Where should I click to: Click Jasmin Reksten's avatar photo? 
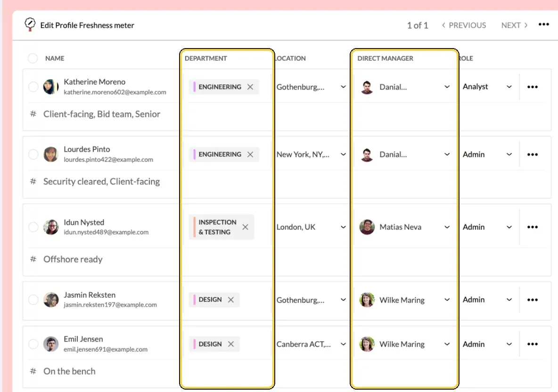[x=51, y=300]
